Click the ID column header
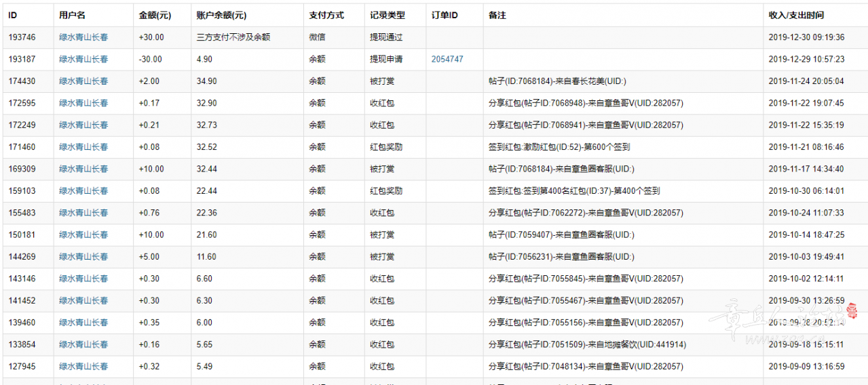868x385 pixels. coord(13,15)
